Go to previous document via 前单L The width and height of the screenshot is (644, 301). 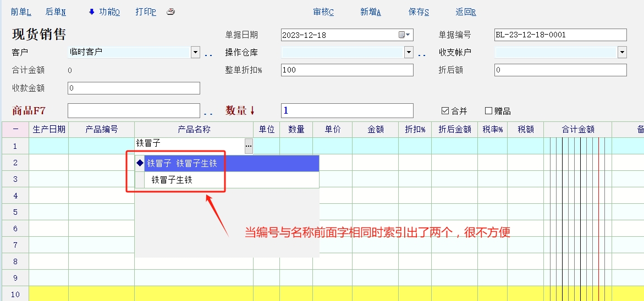pyautogui.click(x=21, y=12)
